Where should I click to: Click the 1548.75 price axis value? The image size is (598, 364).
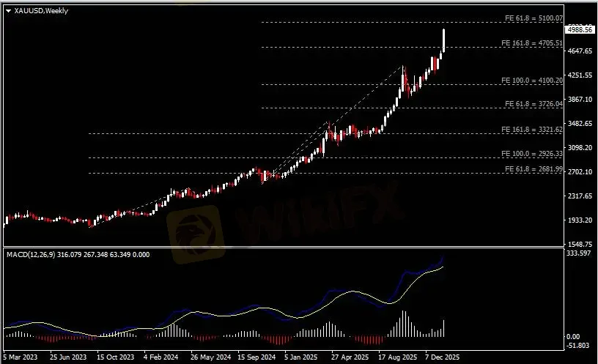point(580,245)
